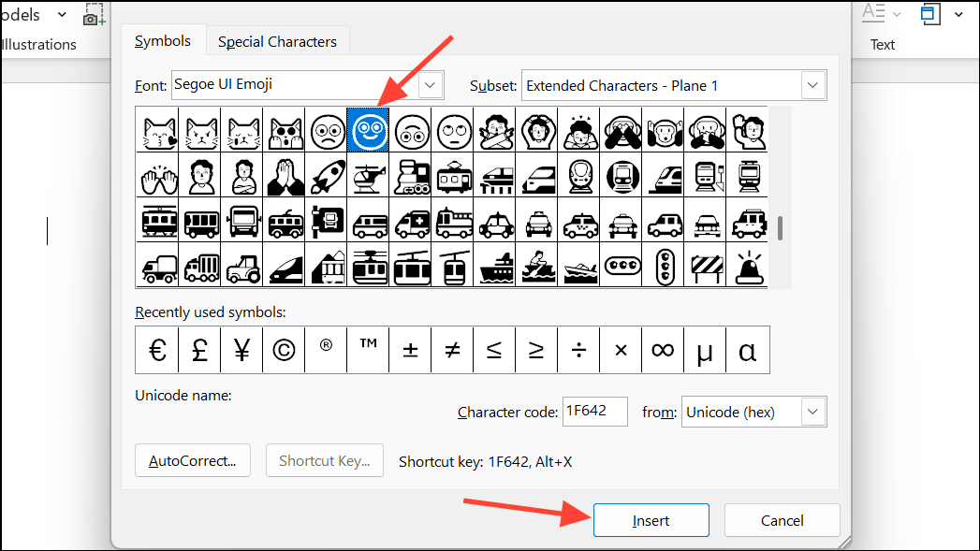Select the tractor emoji symbol

click(x=241, y=267)
